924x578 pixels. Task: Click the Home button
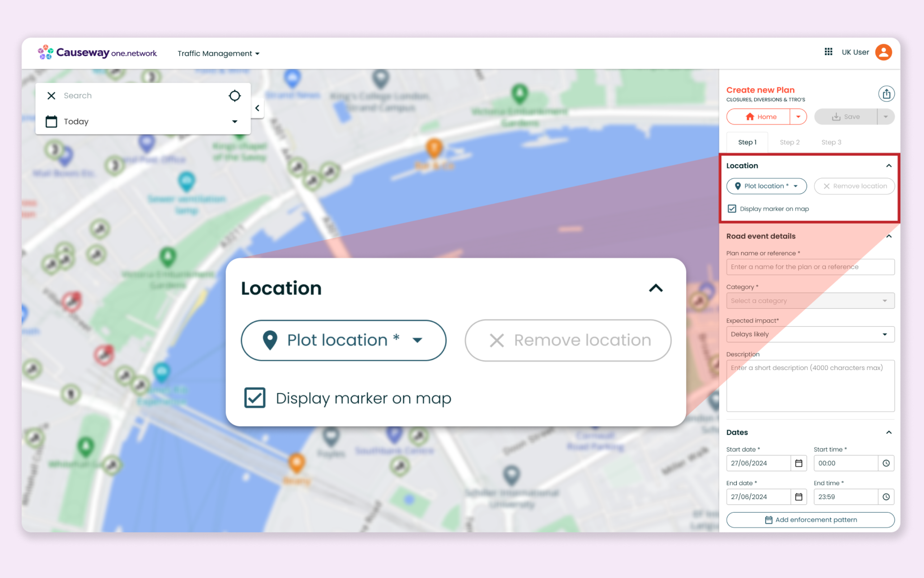pyautogui.click(x=758, y=117)
